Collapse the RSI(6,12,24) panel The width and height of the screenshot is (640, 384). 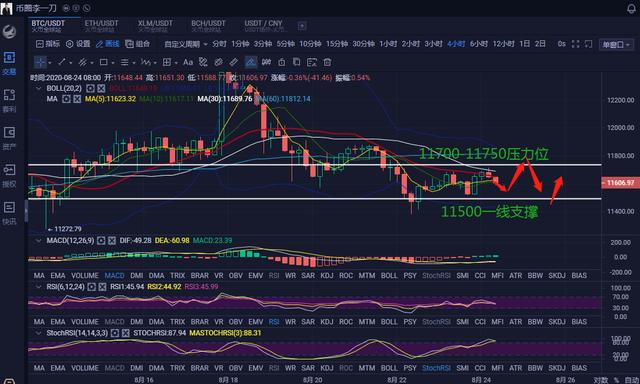click(38, 287)
